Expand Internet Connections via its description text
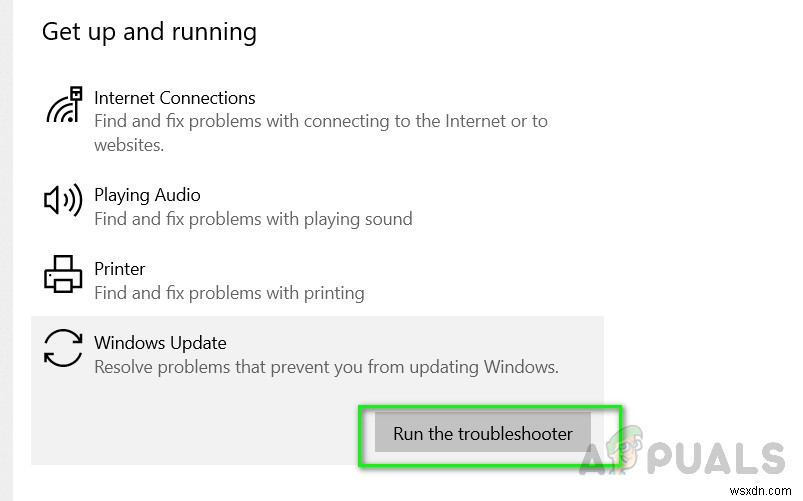Viewport: 803px width, 501px height. pos(320,121)
